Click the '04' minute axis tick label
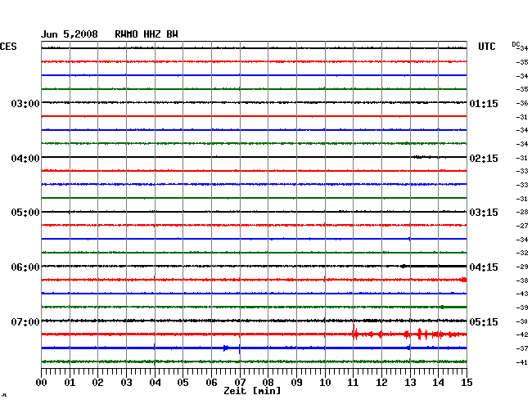Screen dimensions: 532x404 pyautogui.click(x=155, y=383)
